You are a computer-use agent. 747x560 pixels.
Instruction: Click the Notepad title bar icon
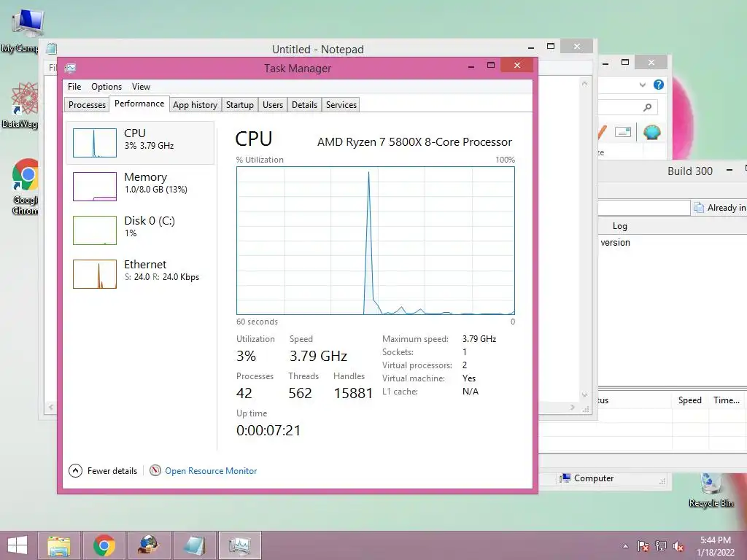click(x=52, y=49)
